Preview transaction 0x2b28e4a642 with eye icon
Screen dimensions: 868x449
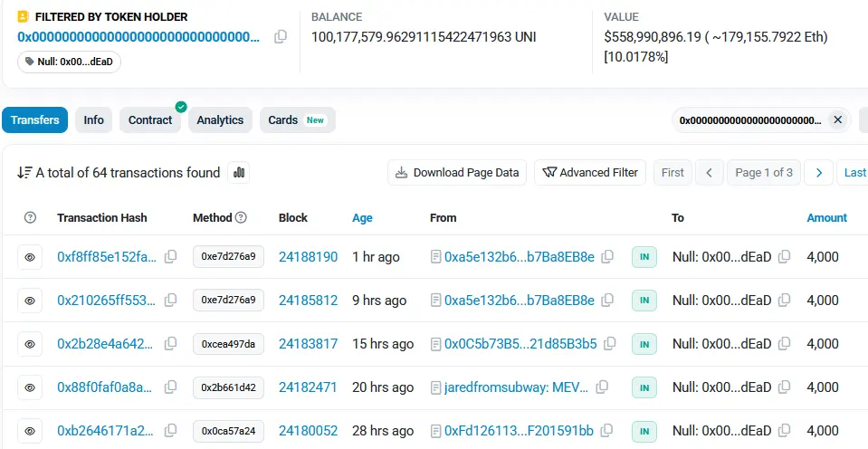(x=30, y=344)
